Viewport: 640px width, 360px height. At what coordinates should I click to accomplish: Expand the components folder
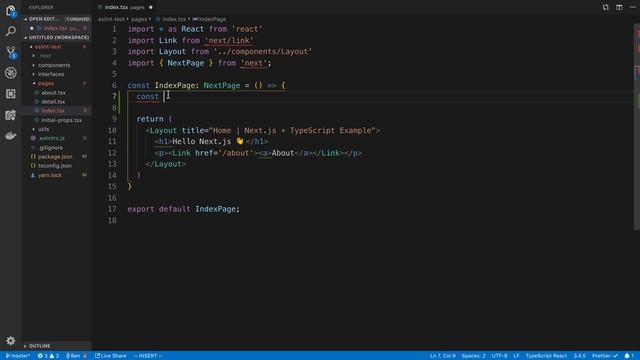[56, 65]
